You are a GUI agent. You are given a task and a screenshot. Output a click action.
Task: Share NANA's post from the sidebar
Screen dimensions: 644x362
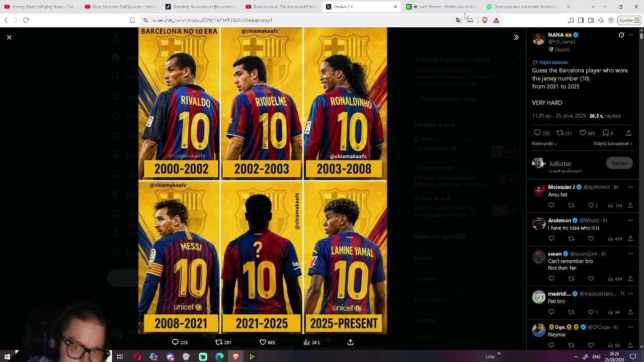(x=628, y=133)
